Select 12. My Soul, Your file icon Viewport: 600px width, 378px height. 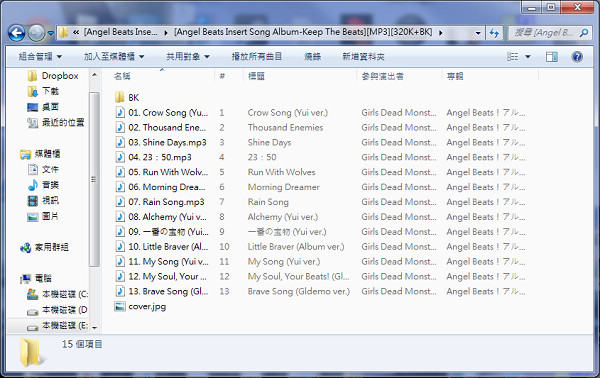[120, 276]
